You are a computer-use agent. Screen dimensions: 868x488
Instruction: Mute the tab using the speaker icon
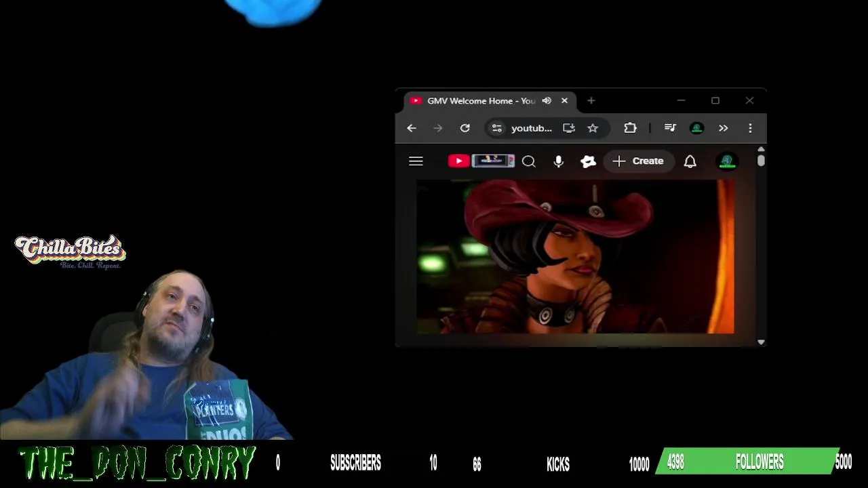click(547, 101)
